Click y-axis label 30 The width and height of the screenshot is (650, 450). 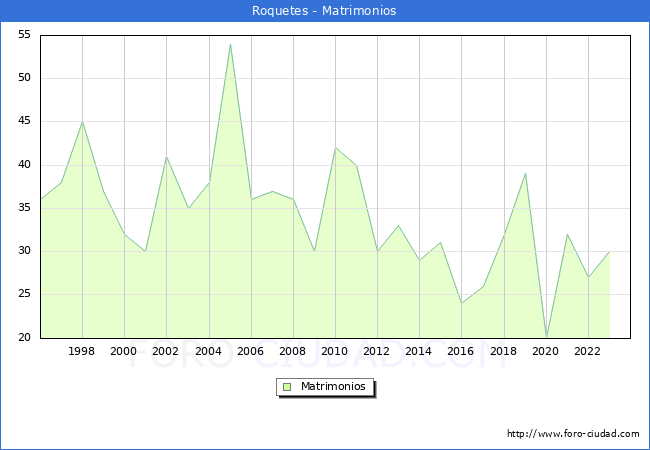tap(24, 251)
